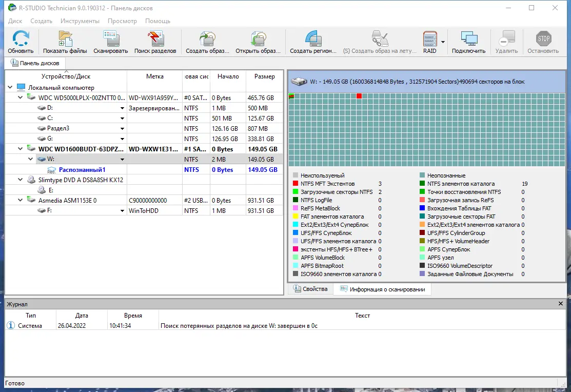Click Создать регион toolbar icon
This screenshot has height=392, width=571.
pyautogui.click(x=313, y=38)
